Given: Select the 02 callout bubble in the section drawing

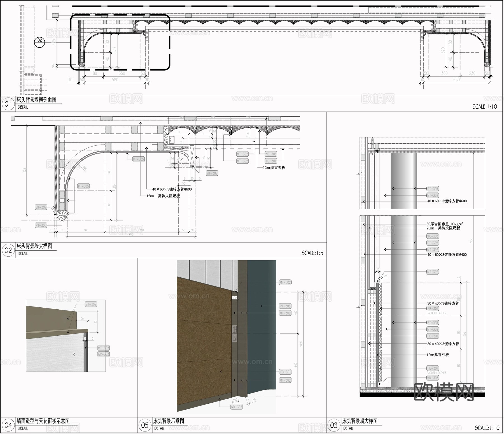Looking at the screenshot, I should [x=39, y=42].
